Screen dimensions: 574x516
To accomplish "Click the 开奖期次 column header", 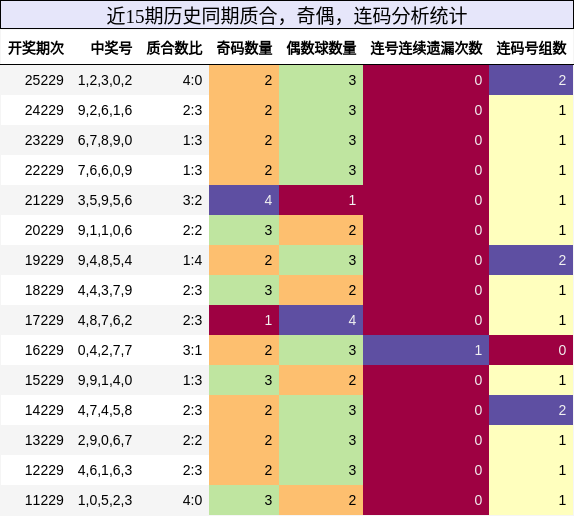I will pyautogui.click(x=36, y=48).
